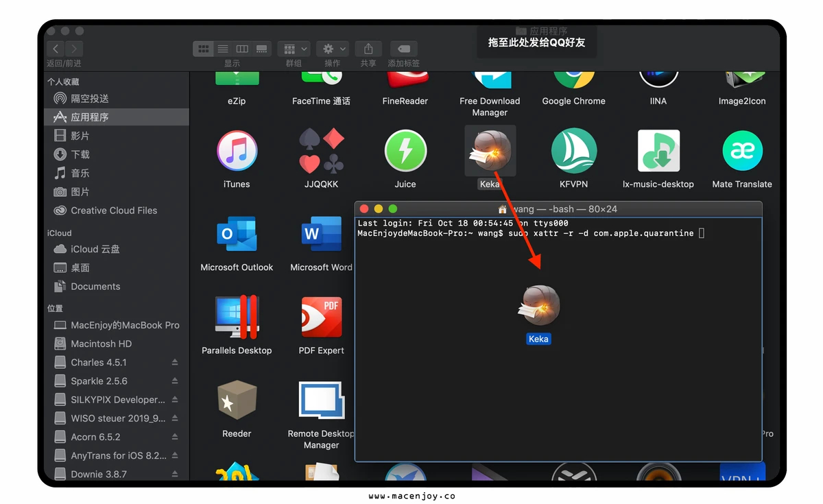Select the Microsoft Word app icon
This screenshot has height=504, width=823.
(322, 235)
